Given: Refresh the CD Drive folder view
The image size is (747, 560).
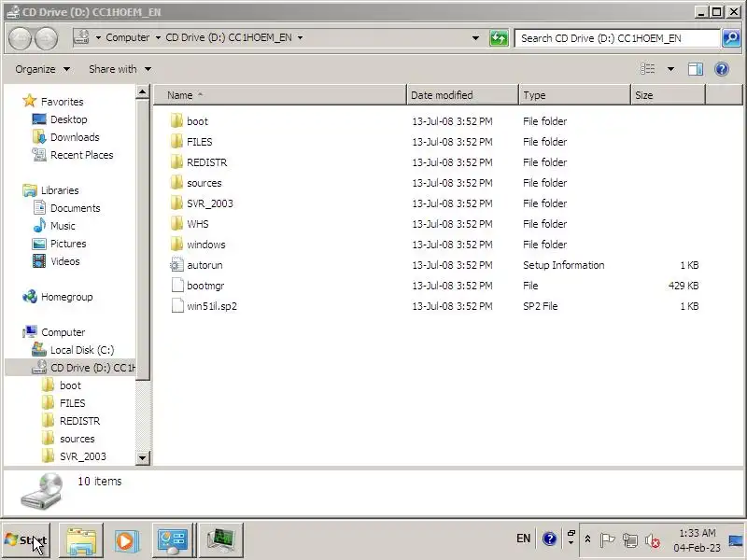Looking at the screenshot, I should pyautogui.click(x=499, y=38).
